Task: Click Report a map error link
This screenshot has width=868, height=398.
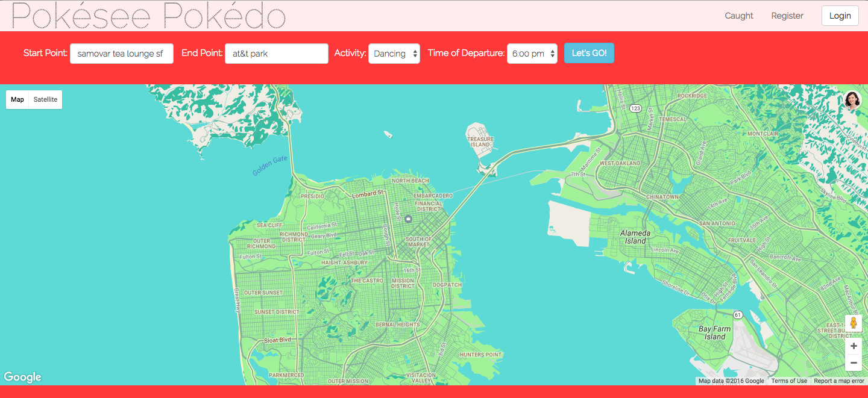Action: click(x=839, y=381)
